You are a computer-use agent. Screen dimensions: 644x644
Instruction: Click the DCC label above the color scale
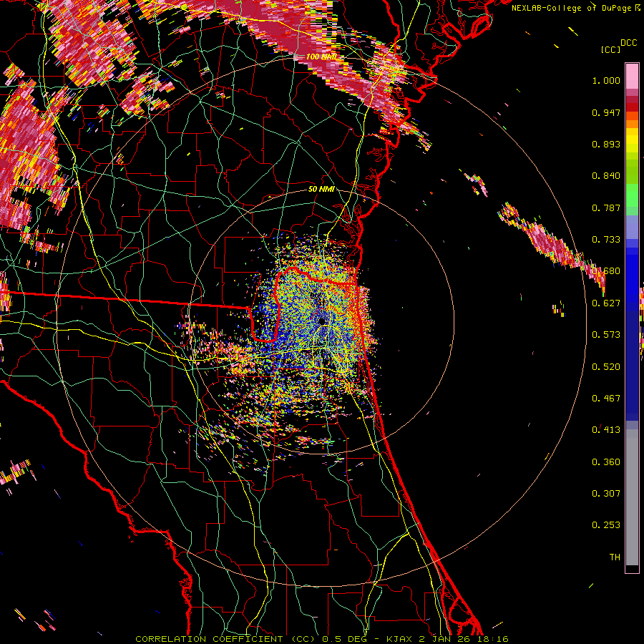point(628,43)
